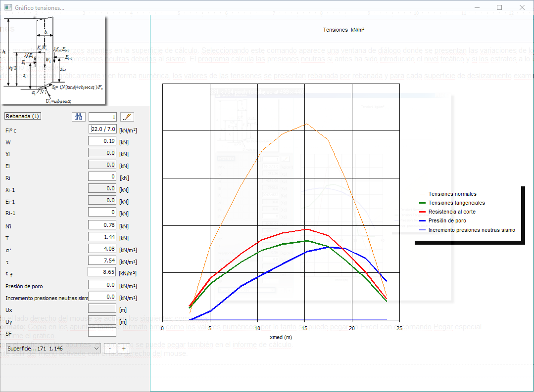Click the T field showing 1.44
The height and width of the screenshot is (392, 534).
click(102, 237)
